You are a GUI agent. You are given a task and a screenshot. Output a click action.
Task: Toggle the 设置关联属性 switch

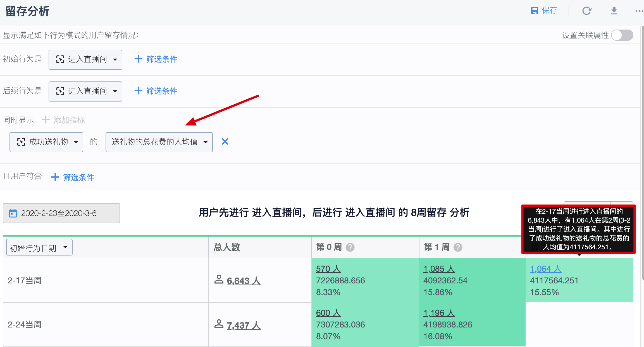622,35
